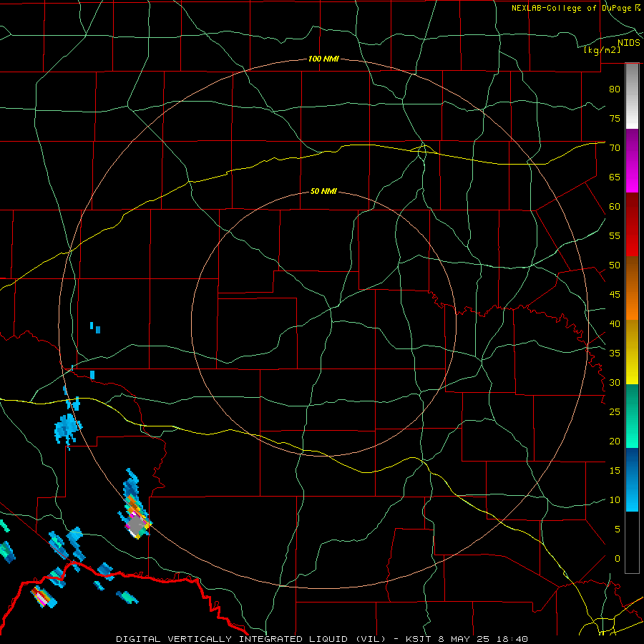The image size is (644, 644).
Task: Pick the black bottom color bar segment
Action: [632, 542]
